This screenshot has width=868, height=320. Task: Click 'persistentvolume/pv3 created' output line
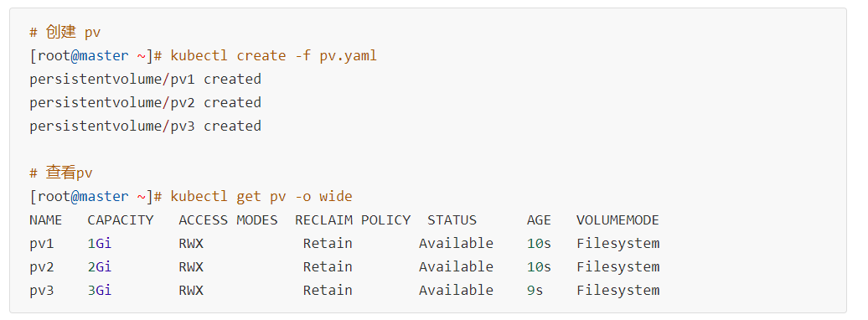(x=145, y=126)
